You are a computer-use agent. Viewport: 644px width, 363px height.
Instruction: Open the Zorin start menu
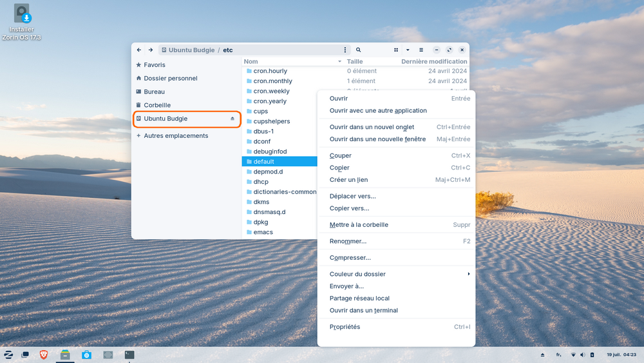pyautogui.click(x=9, y=355)
